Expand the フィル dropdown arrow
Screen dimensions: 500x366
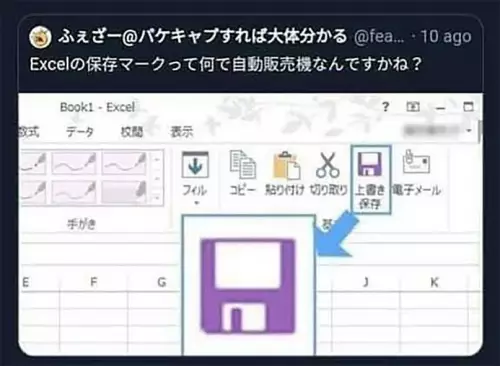tap(196, 203)
